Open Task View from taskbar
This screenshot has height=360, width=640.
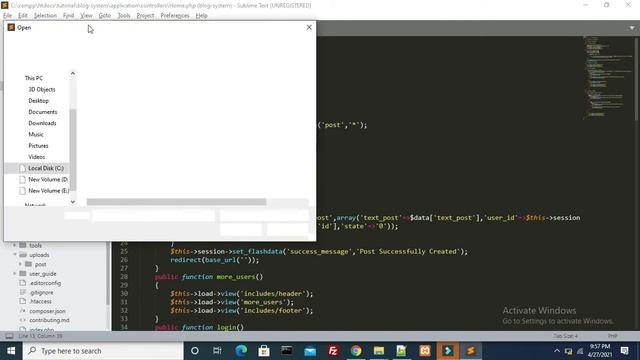(217, 351)
